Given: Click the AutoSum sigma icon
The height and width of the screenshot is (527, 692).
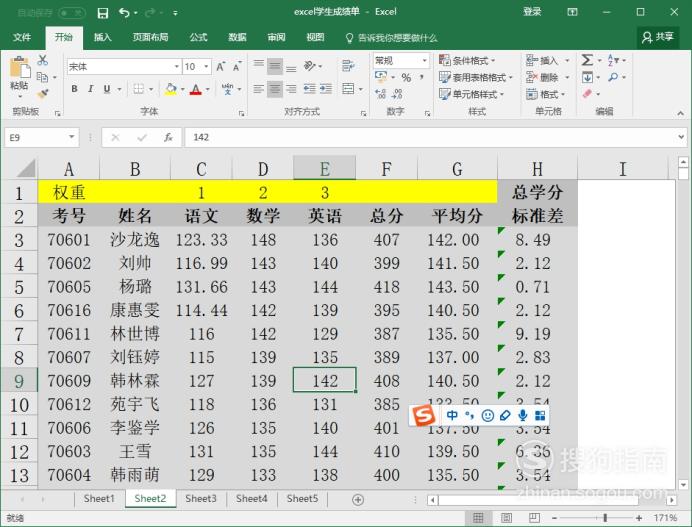Looking at the screenshot, I should [x=587, y=60].
